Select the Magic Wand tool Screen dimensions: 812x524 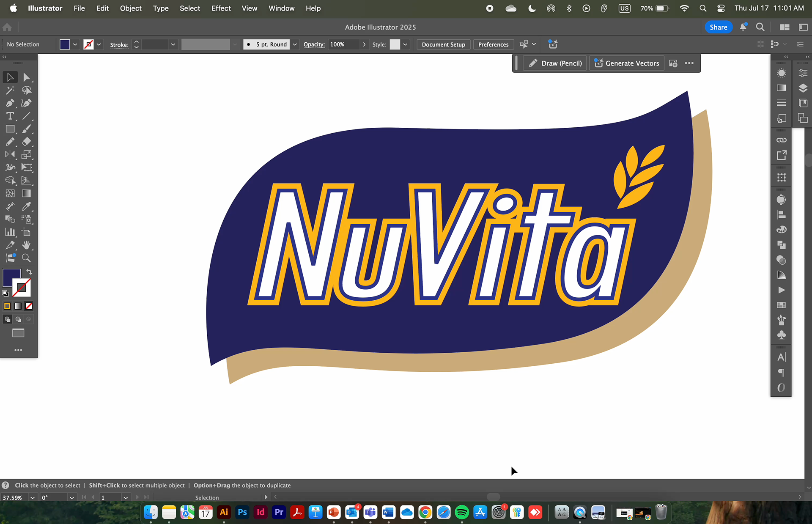point(10,90)
